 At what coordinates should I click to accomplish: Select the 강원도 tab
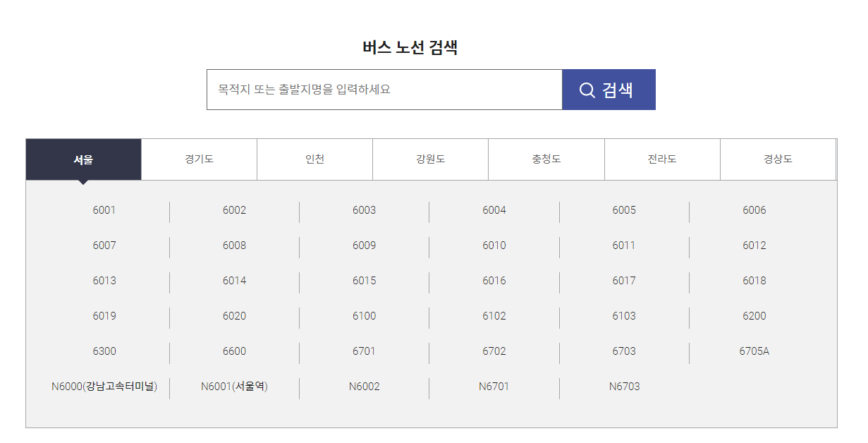tap(430, 159)
